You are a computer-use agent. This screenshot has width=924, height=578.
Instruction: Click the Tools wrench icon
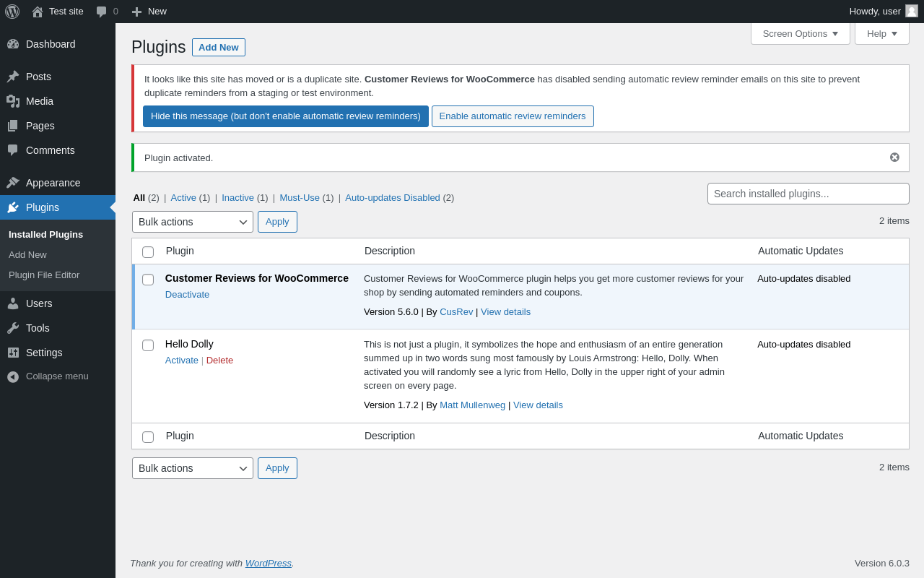pyautogui.click(x=13, y=328)
